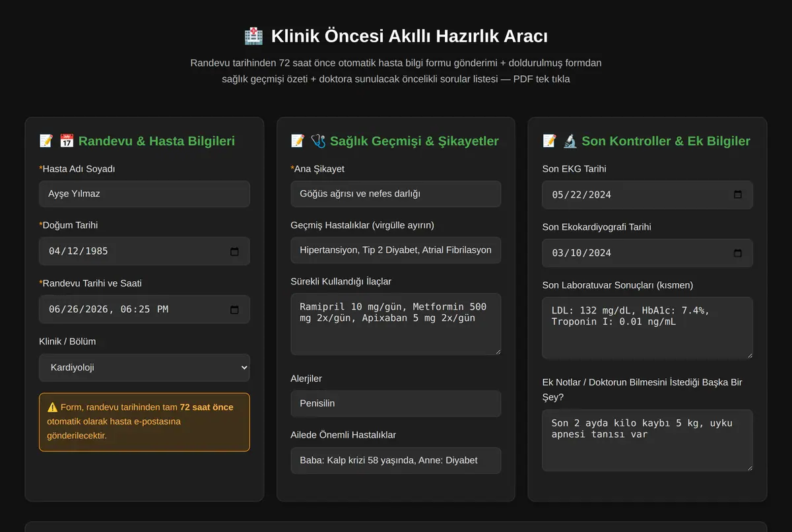Click memo emoji beside Son Kontroller & Ek Bilgiler

550,141
